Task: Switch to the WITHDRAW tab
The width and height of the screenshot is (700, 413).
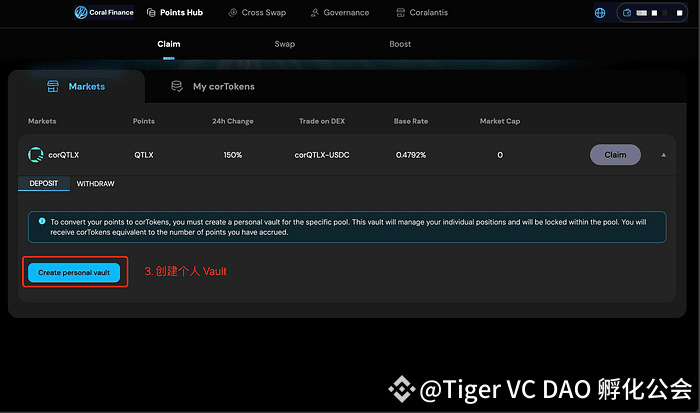Action: (96, 184)
